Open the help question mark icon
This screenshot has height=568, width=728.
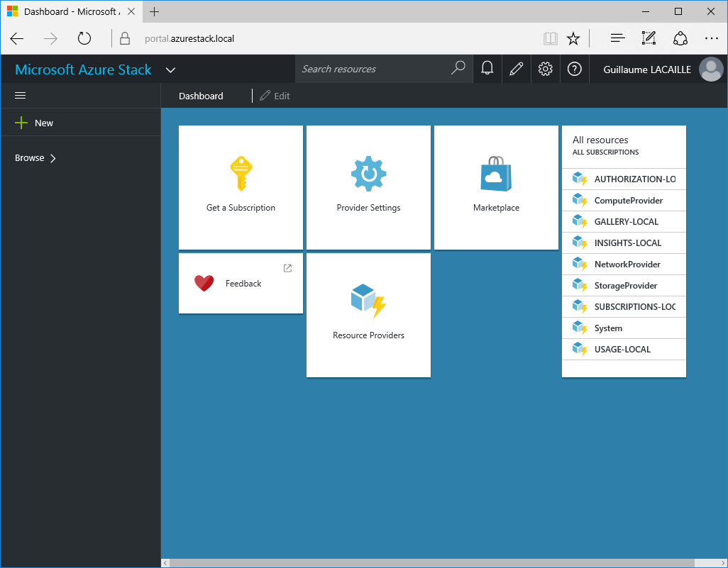(x=575, y=69)
